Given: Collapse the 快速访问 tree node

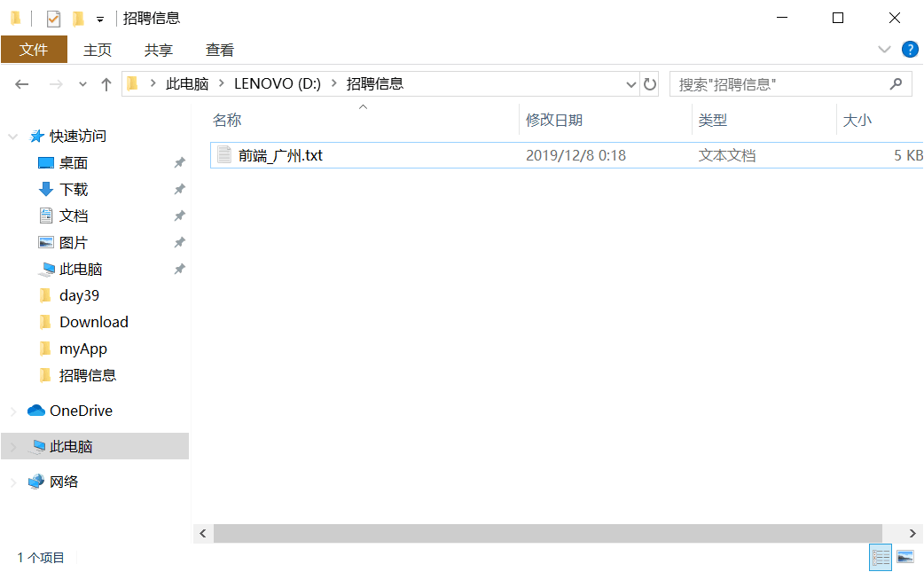Looking at the screenshot, I should (x=13, y=137).
